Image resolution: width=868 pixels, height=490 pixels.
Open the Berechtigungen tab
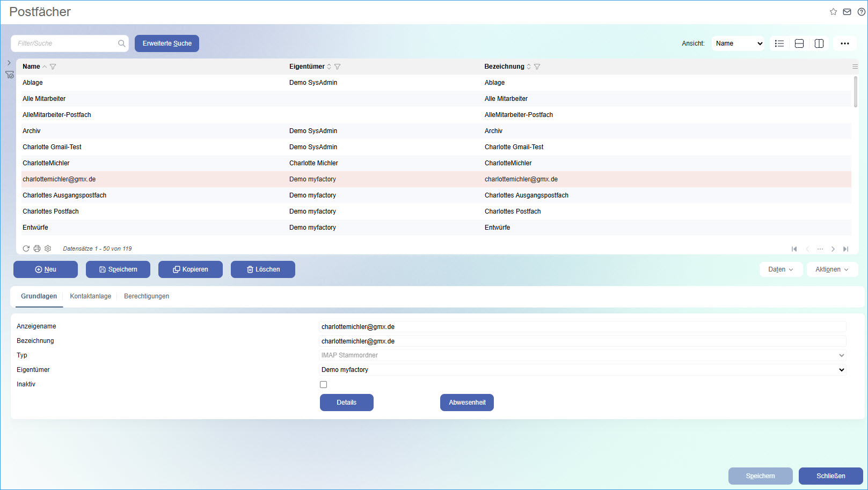147,296
